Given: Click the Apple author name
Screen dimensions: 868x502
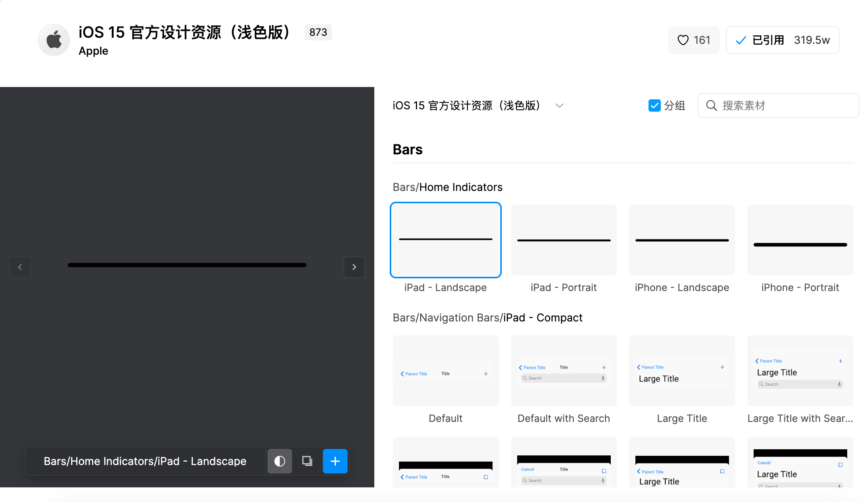Looking at the screenshot, I should 93,51.
